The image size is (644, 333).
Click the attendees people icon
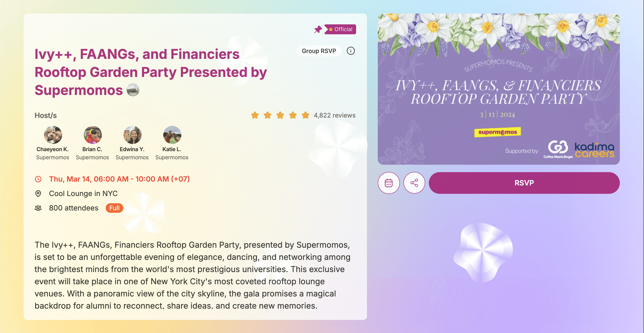(x=38, y=208)
